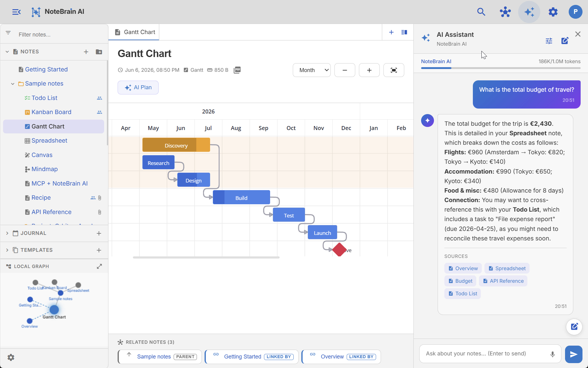Send the message to the assistant
The image size is (588, 368).
tap(574, 354)
